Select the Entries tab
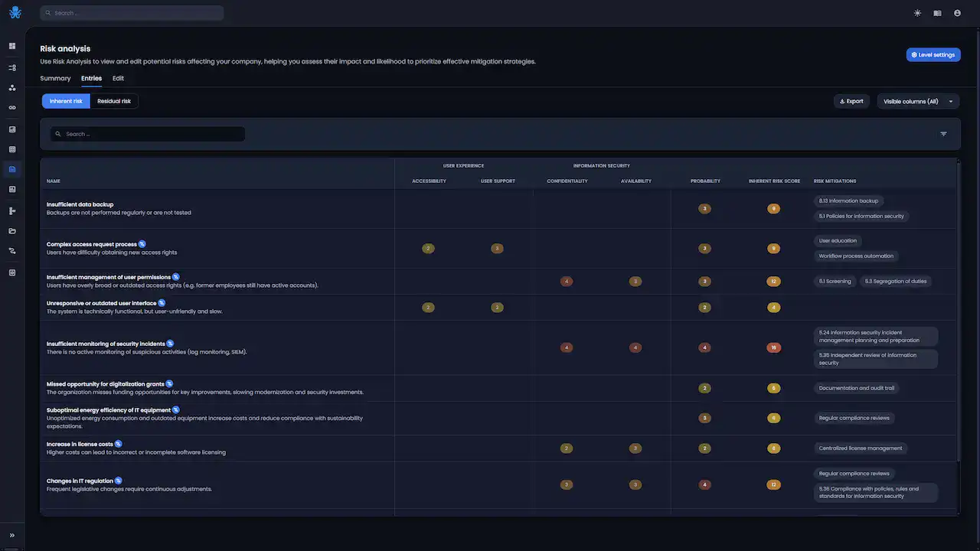The height and width of the screenshot is (551, 980). [91, 78]
